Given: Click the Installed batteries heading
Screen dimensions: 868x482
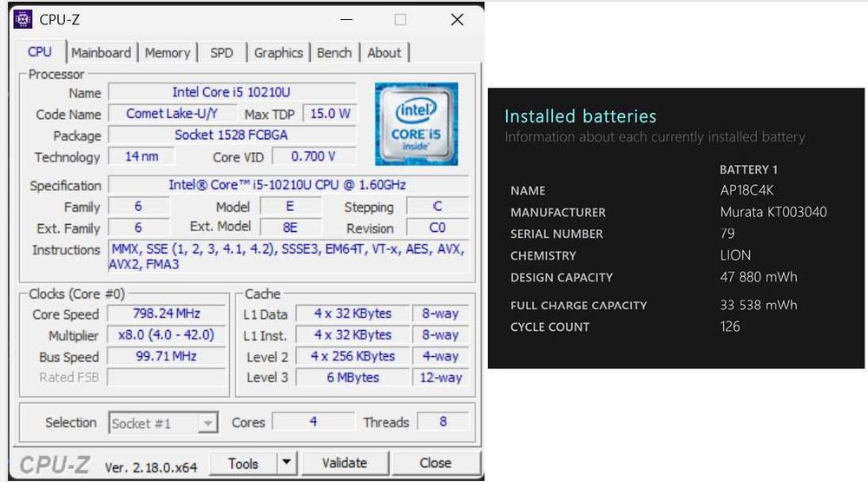Looking at the screenshot, I should tap(580, 116).
